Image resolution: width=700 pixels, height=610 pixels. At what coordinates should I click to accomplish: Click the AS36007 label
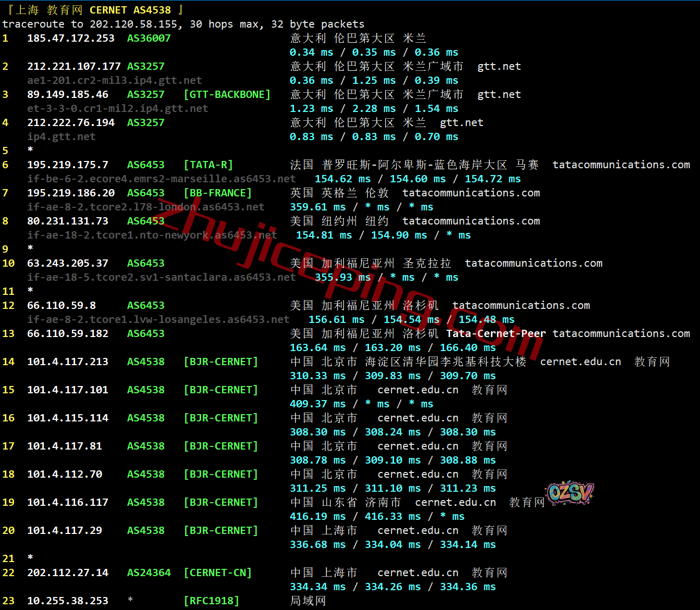click(149, 38)
